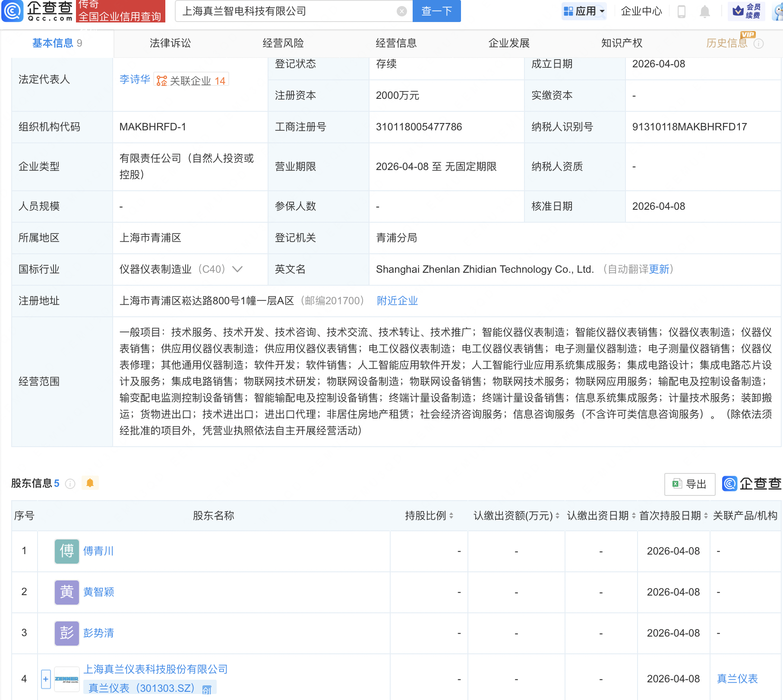
Task: Expand shareholder 上海真兰仪表科技股份有限公司 with plus icon
Action: pyautogui.click(x=45, y=678)
